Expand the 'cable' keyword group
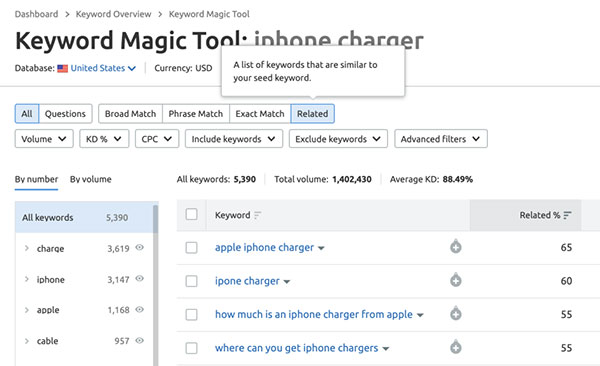Screen dimensions: 600x366 [x=26, y=341]
